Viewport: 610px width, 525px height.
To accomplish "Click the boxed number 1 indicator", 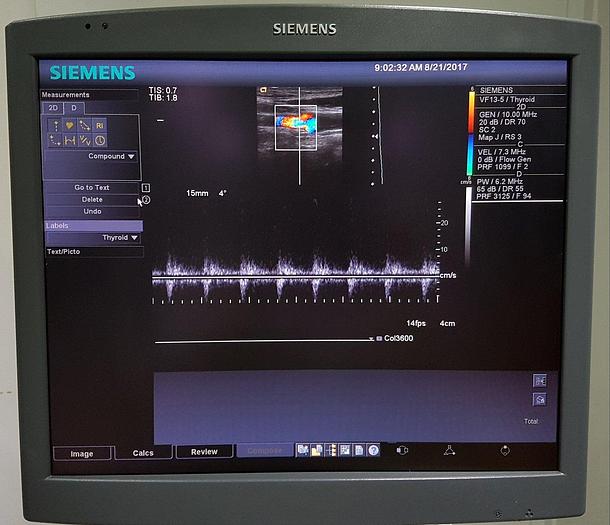I will [145, 188].
